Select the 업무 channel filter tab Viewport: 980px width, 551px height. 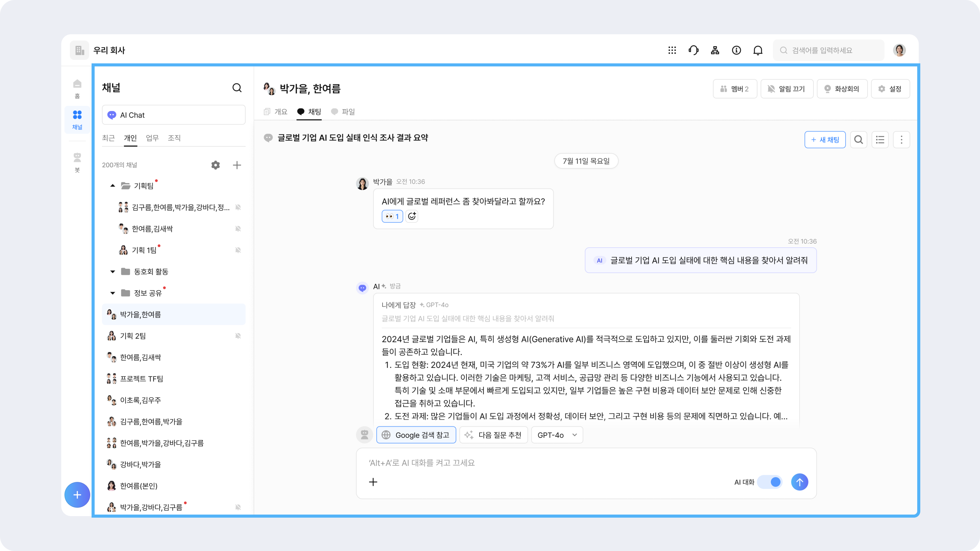click(x=152, y=138)
